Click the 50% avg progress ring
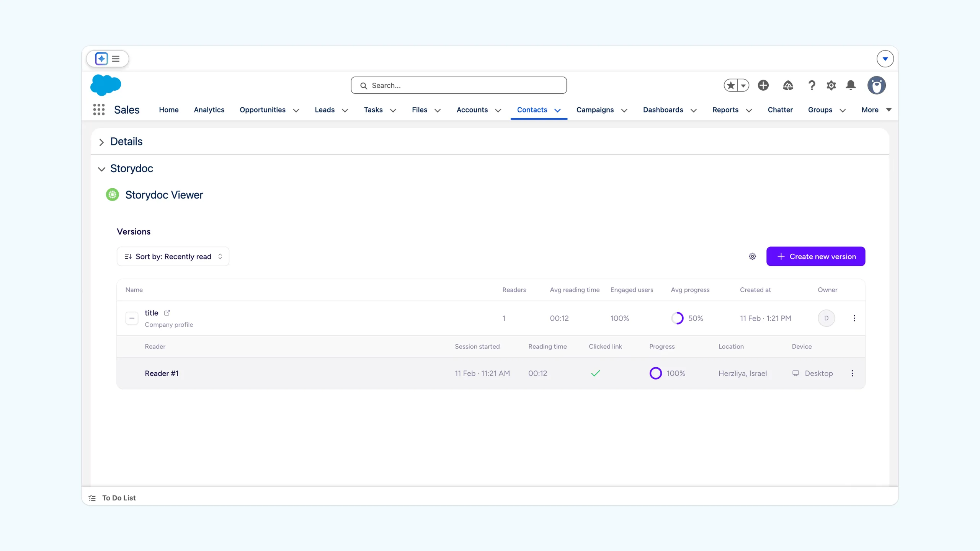Viewport: 980px width, 551px height. 677,318
